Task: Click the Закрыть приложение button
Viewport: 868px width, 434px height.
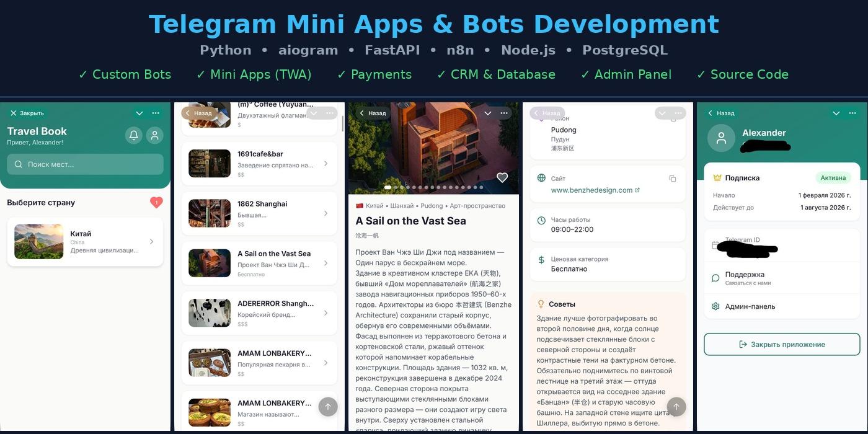Action: coord(782,344)
